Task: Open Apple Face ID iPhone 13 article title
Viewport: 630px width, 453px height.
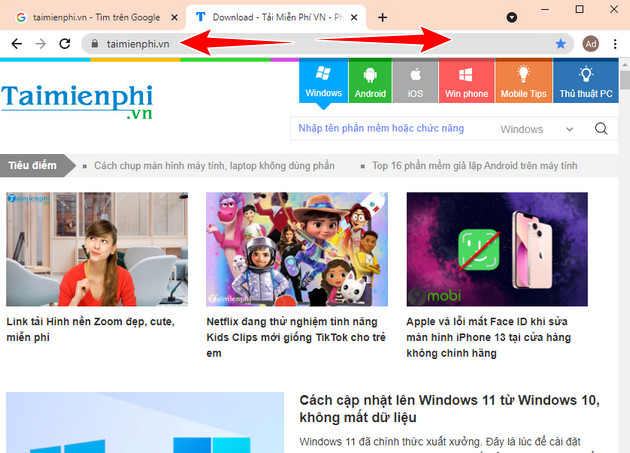Action: click(489, 337)
